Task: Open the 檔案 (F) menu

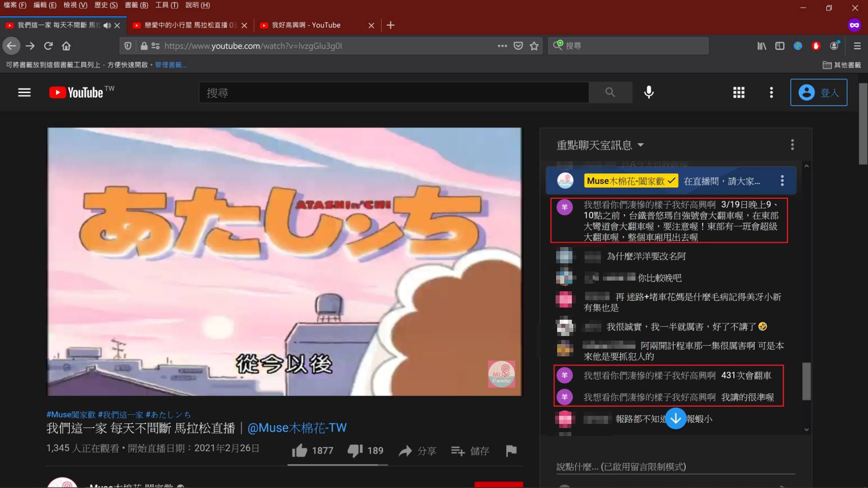Action: tap(15, 5)
